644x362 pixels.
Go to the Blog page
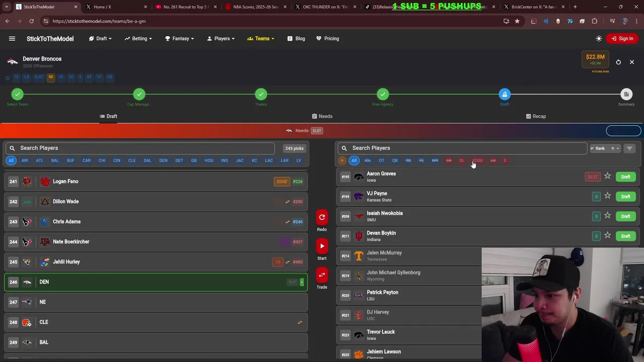(x=296, y=39)
